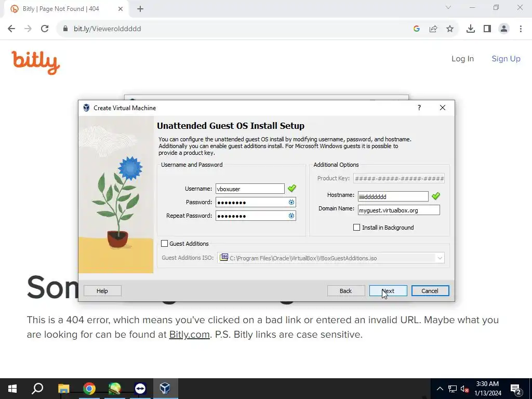
Task: Bookmark this page with the star
Action: coord(450,29)
